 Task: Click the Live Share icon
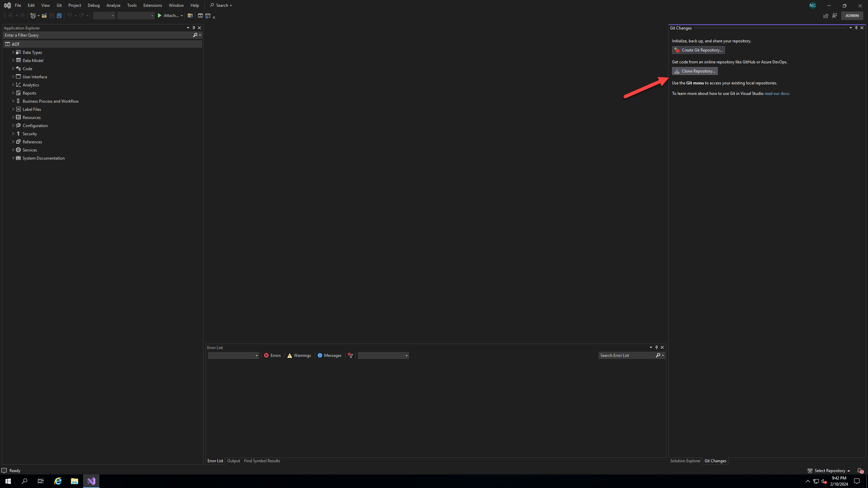click(826, 16)
